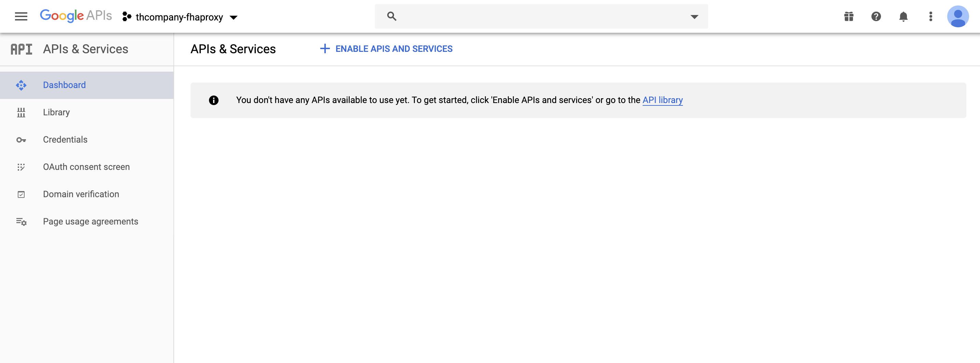
Task: Open the help question mark icon
Action: pyautogui.click(x=876, y=16)
